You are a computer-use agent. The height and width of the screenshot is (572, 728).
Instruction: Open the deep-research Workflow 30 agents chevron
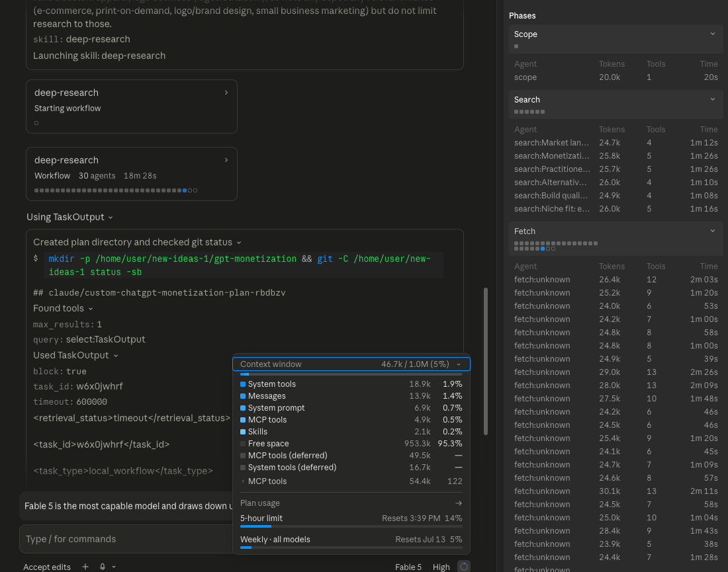(x=226, y=160)
